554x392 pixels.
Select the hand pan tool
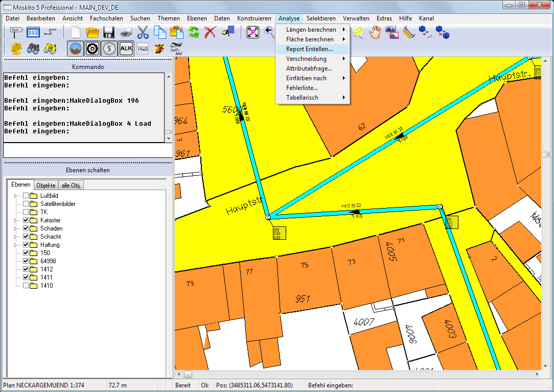tap(375, 33)
